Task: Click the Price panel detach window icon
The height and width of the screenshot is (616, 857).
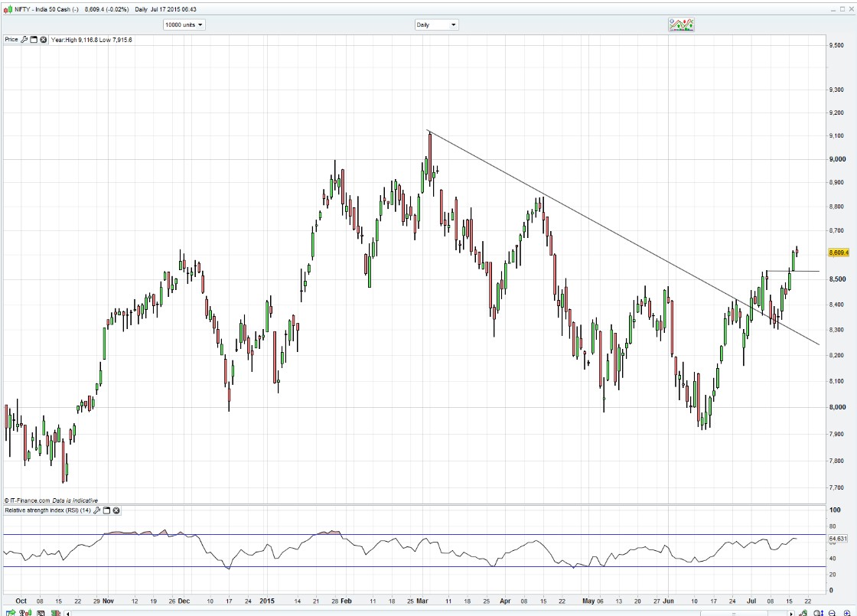Action: [x=34, y=39]
